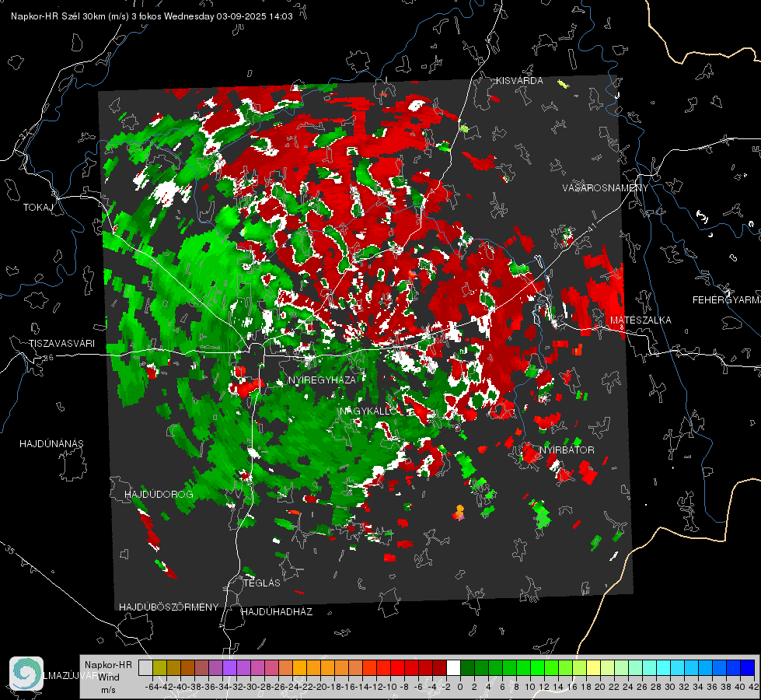761x700 pixels.
Task: Select the KISVÁRDA city label
Action: [x=519, y=81]
